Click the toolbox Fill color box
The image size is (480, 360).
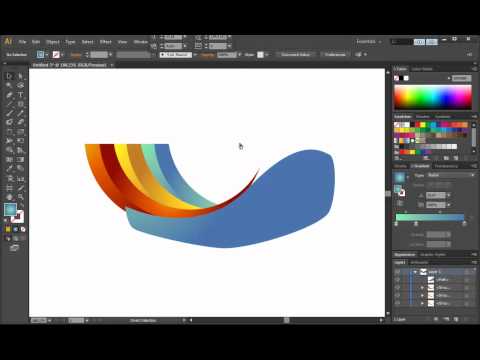point(10,209)
